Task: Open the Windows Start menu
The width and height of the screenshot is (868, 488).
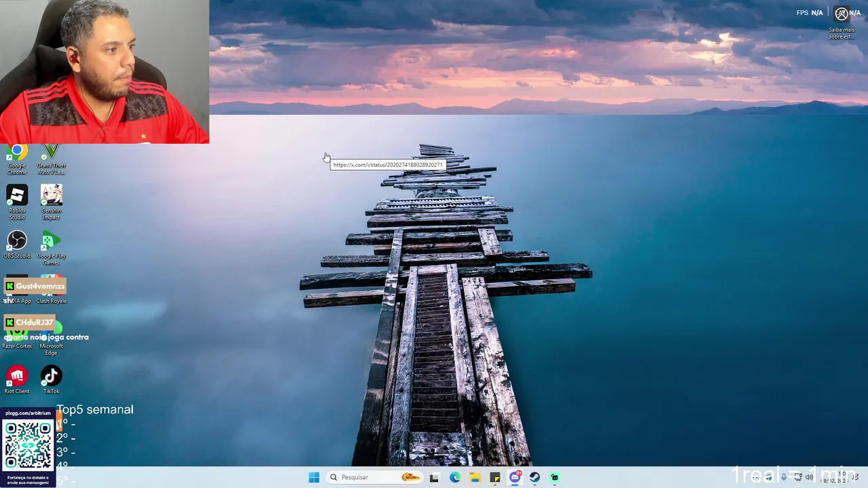Action: pos(313,477)
